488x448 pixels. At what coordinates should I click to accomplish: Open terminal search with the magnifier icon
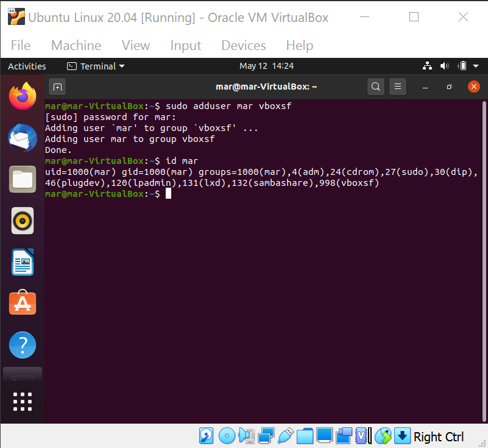pos(376,87)
